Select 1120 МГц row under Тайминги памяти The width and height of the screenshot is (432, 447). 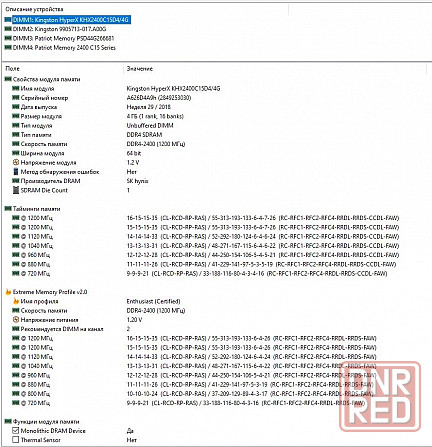point(205,236)
